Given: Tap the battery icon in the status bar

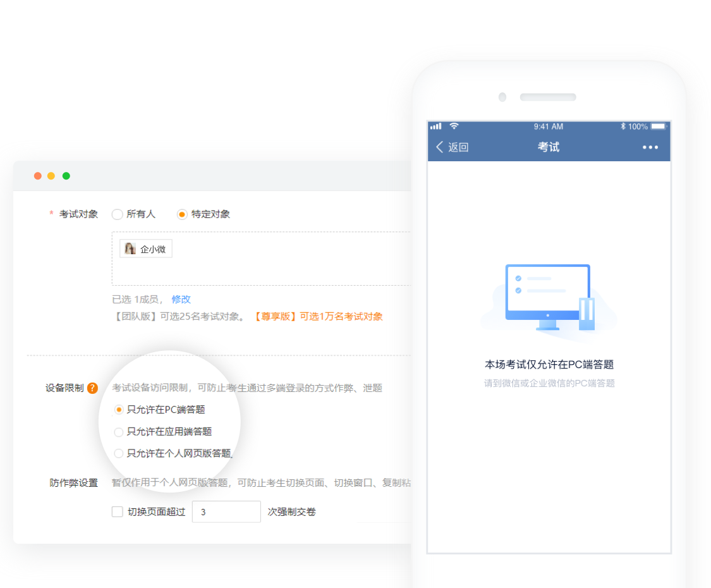Looking at the screenshot, I should point(659,126).
